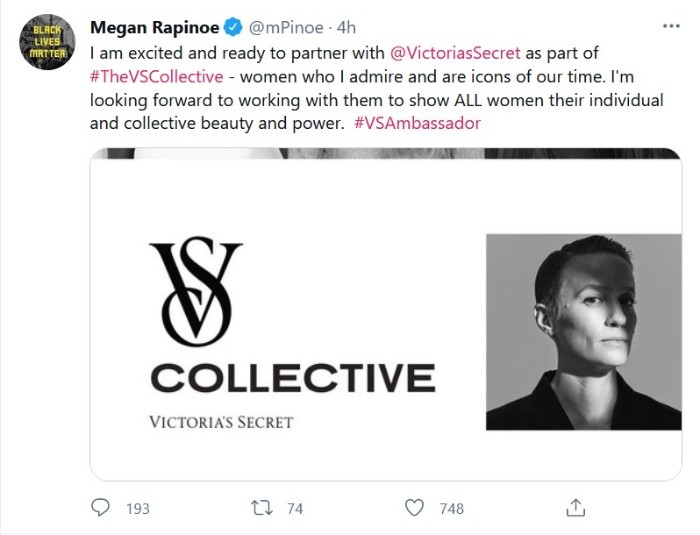Viewport: 700px width, 535px height.
Task: Click the @mPinoe handle
Action: click(285, 27)
